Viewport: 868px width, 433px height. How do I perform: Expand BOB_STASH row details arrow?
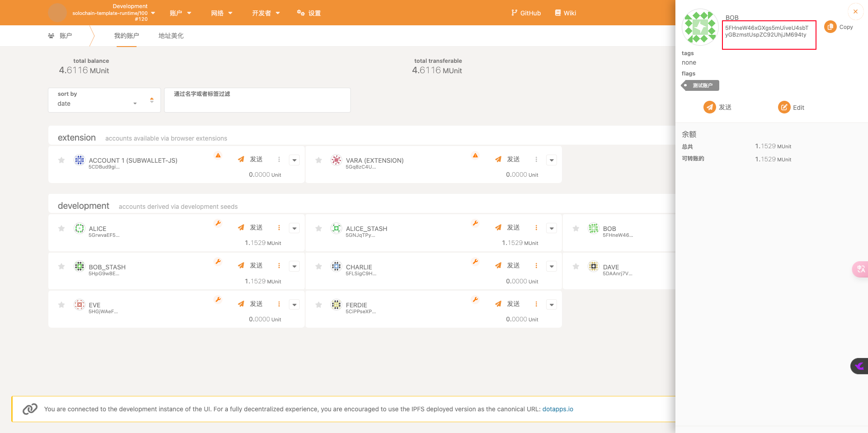pos(294,266)
